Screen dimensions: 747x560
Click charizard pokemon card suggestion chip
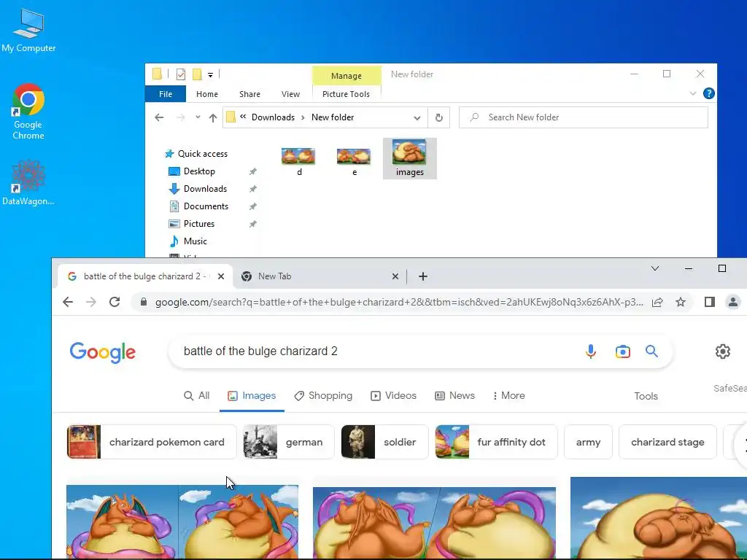(x=152, y=442)
